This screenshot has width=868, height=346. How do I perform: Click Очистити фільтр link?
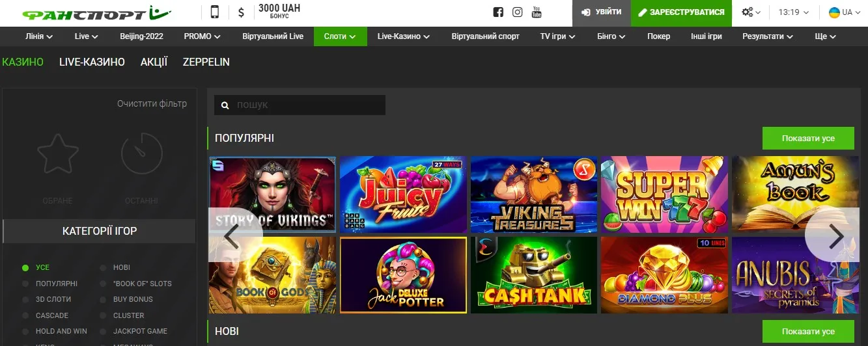pyautogui.click(x=152, y=103)
